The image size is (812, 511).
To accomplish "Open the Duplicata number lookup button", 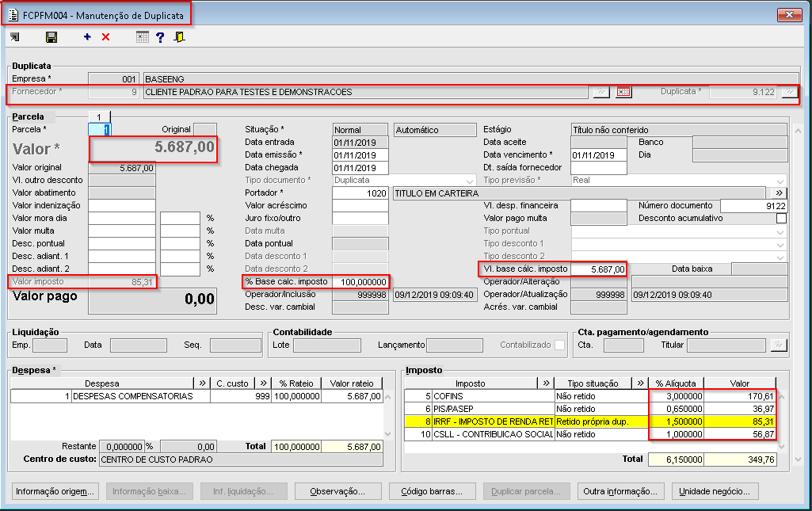I will point(789,92).
